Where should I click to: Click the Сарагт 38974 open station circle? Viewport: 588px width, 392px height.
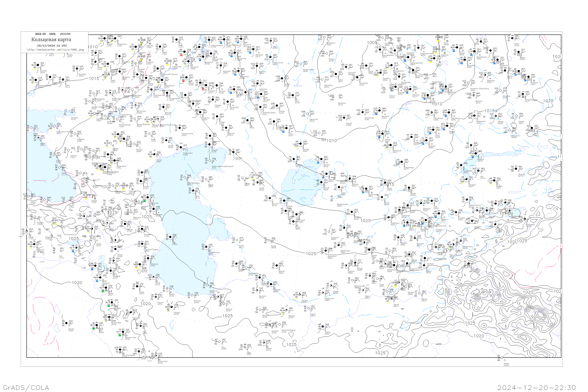coord(309,309)
